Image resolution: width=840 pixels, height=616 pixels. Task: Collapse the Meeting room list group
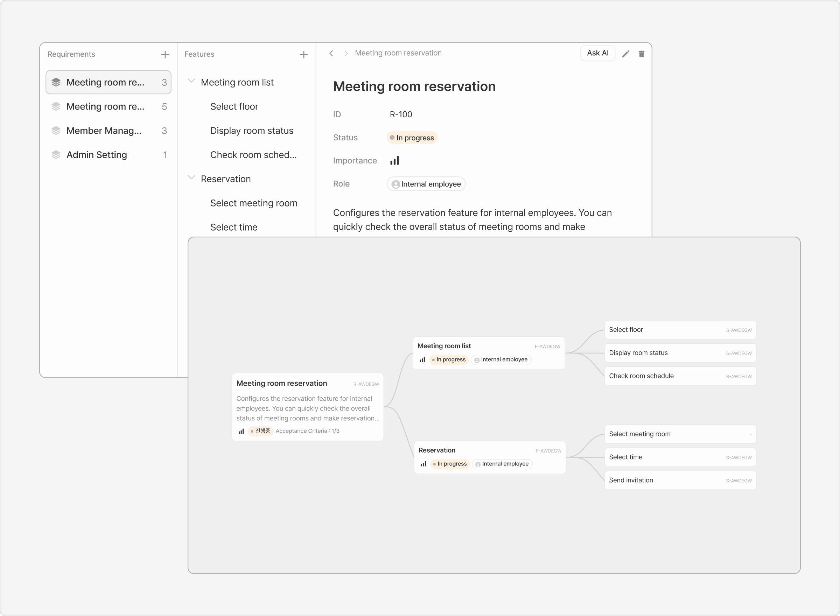(191, 81)
